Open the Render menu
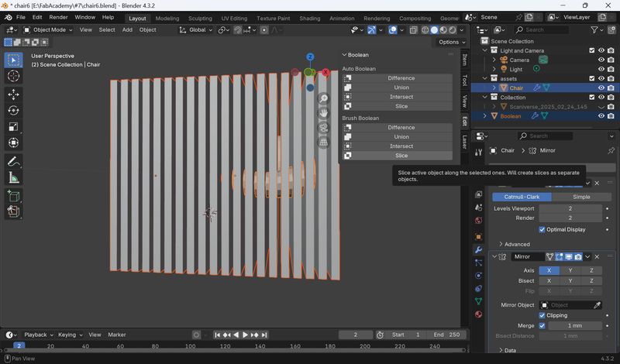 [x=58, y=17]
